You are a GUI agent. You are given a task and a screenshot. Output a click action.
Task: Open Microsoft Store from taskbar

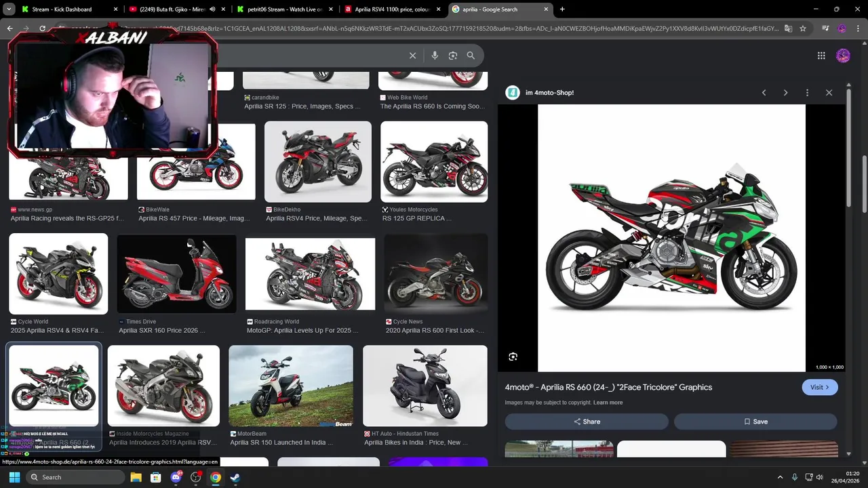pos(155,477)
